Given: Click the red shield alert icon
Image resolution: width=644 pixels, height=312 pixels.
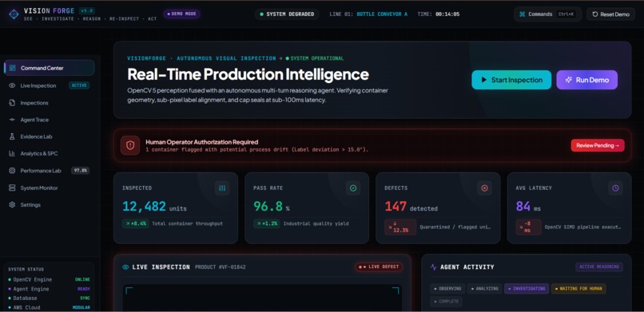Looking at the screenshot, I should click(130, 145).
